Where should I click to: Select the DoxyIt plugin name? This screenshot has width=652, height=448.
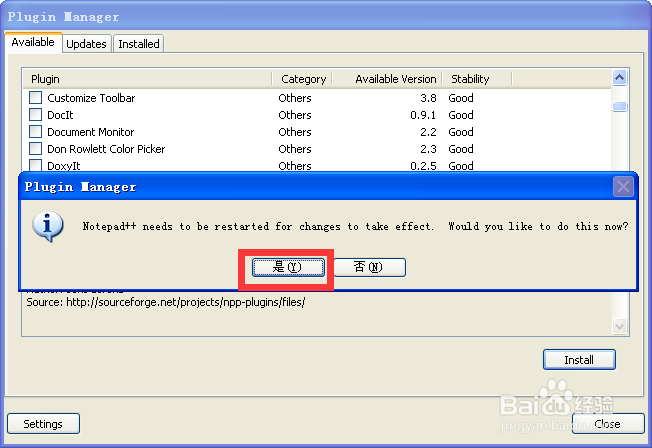[x=64, y=166]
